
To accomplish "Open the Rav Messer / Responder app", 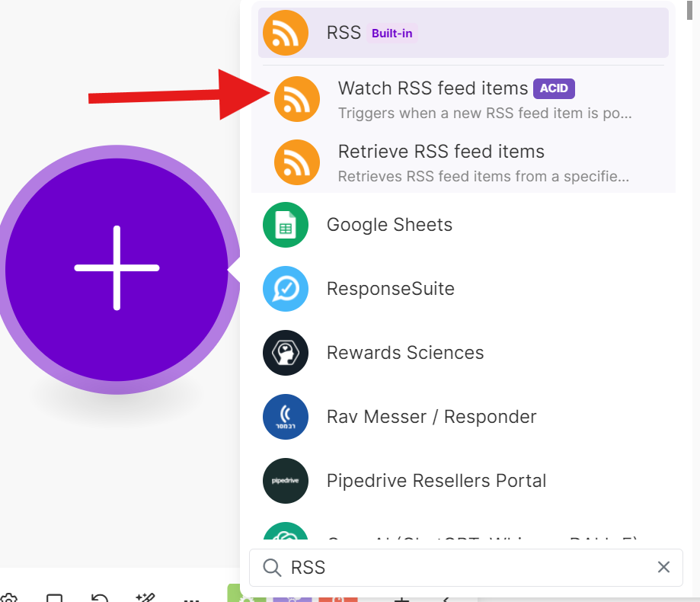I will (x=463, y=417).
